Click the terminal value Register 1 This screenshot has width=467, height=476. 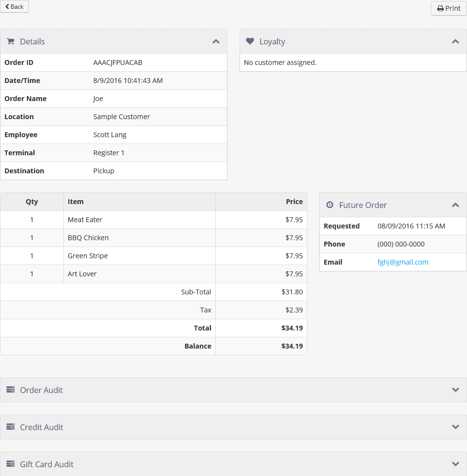tap(109, 153)
